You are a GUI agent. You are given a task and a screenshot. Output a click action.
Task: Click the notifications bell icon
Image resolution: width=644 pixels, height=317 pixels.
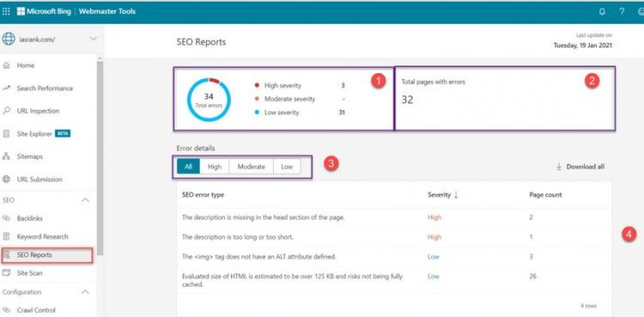[x=602, y=12]
